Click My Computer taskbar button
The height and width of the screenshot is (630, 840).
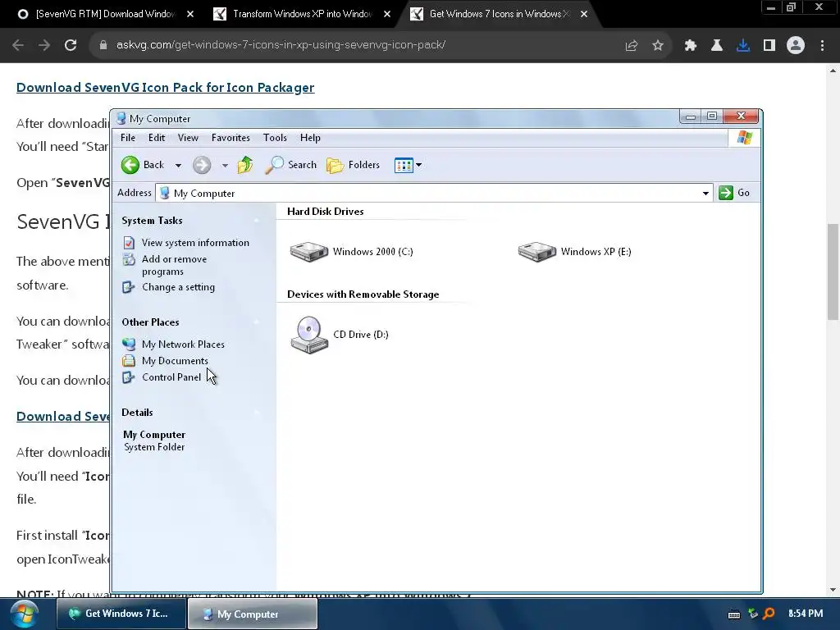tap(253, 614)
